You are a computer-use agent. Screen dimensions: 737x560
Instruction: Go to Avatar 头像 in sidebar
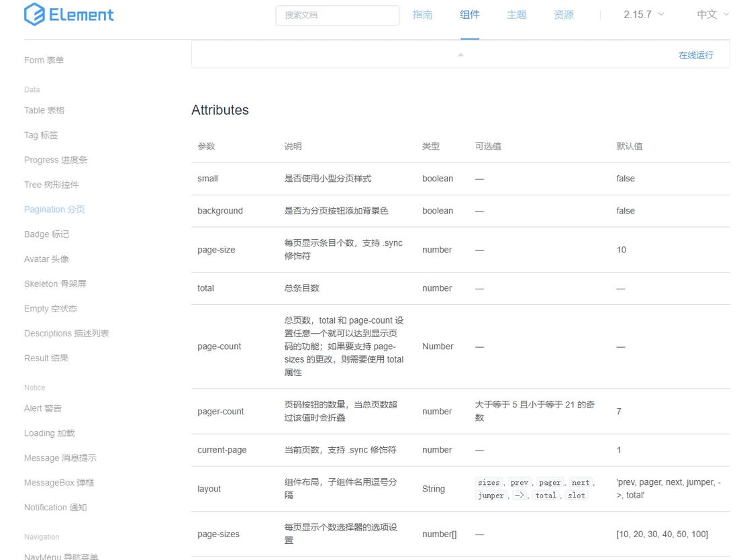point(46,259)
